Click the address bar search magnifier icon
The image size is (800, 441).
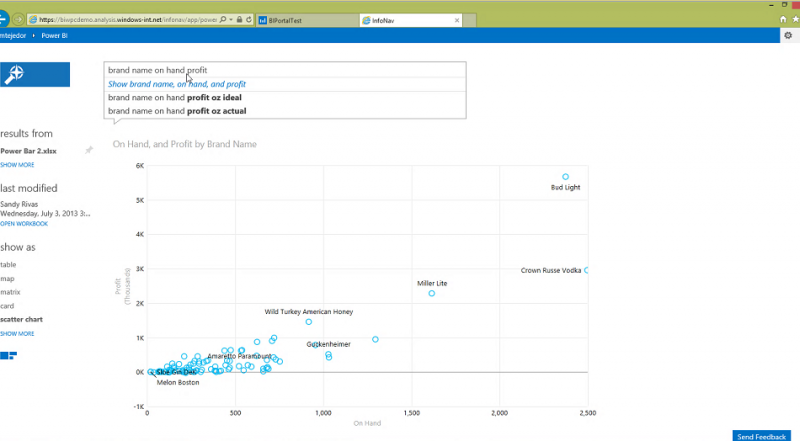click(222, 19)
